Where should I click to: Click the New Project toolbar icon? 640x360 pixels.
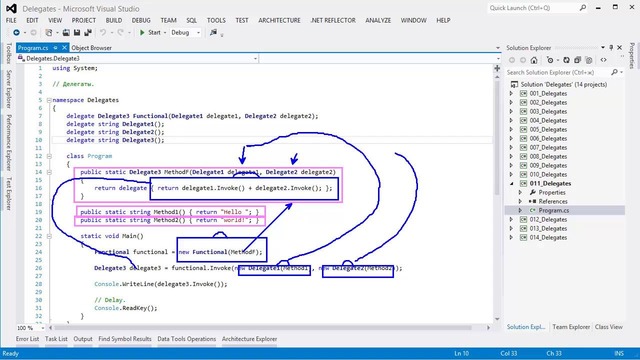coord(49,33)
